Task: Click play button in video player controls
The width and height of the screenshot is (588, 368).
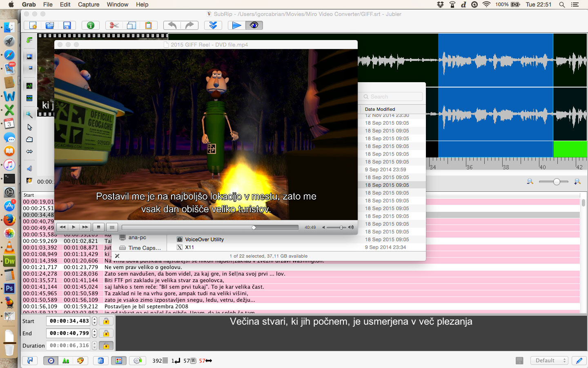Action: (73, 227)
